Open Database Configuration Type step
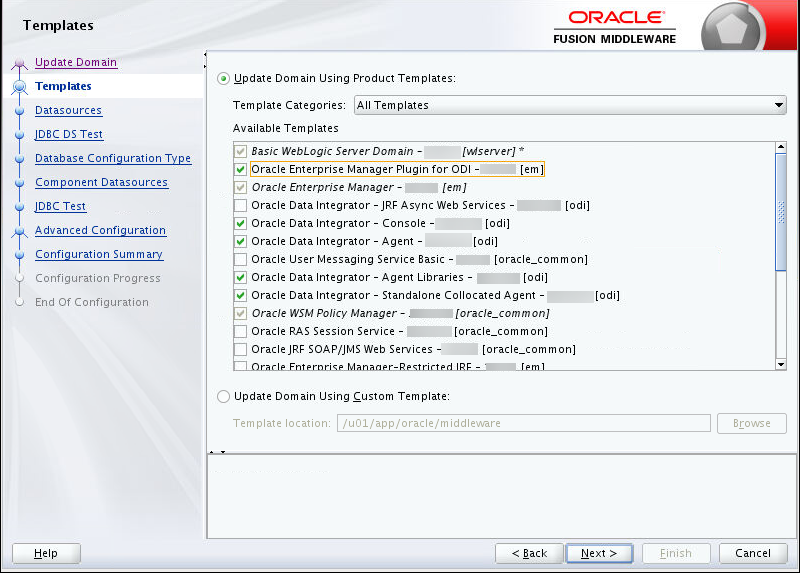This screenshot has width=800, height=573. [113, 158]
